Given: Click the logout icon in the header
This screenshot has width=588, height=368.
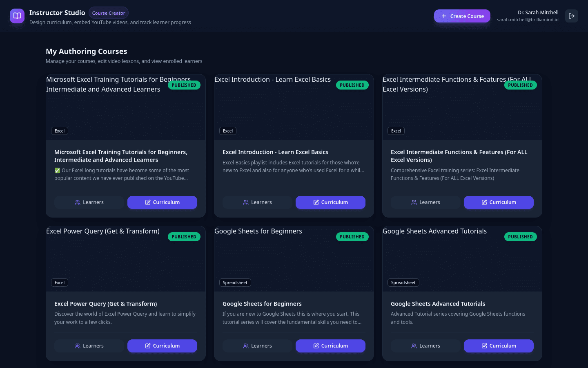Looking at the screenshot, I should tap(572, 16).
